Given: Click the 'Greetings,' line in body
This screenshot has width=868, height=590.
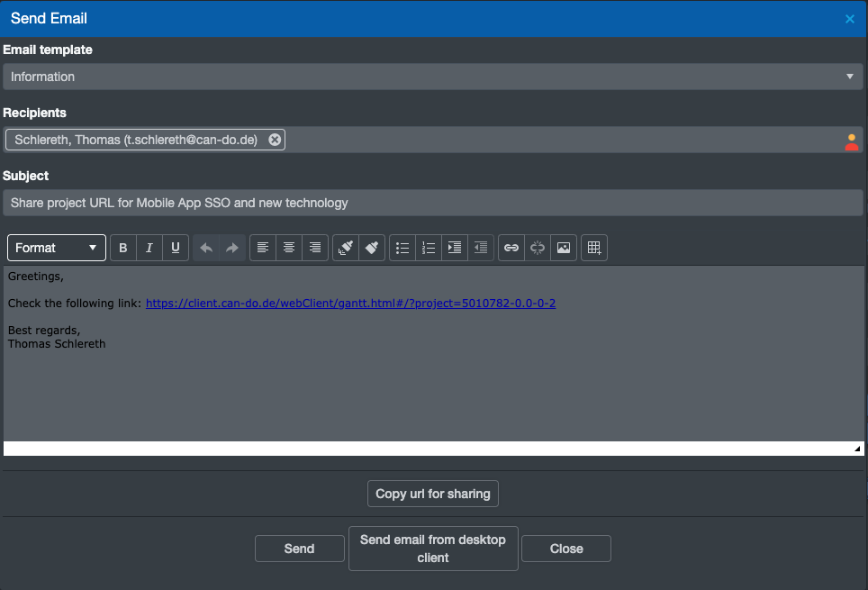Looking at the screenshot, I should click(x=36, y=276).
